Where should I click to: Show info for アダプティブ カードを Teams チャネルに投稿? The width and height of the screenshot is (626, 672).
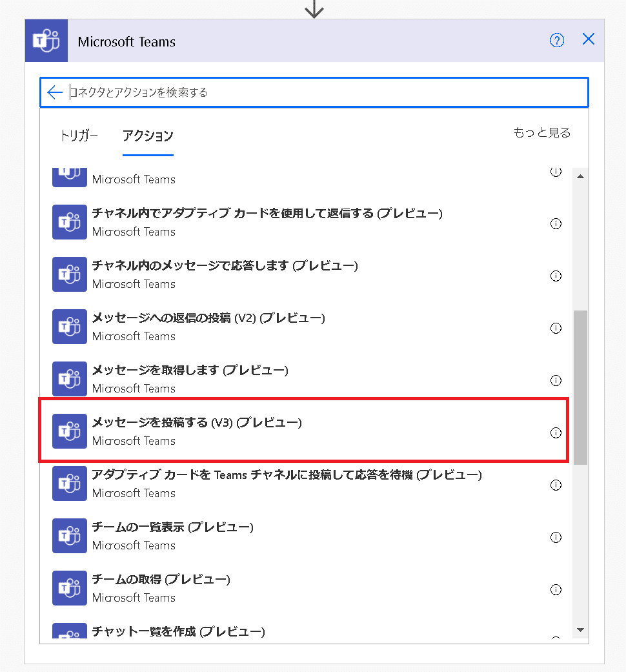pyautogui.click(x=556, y=485)
